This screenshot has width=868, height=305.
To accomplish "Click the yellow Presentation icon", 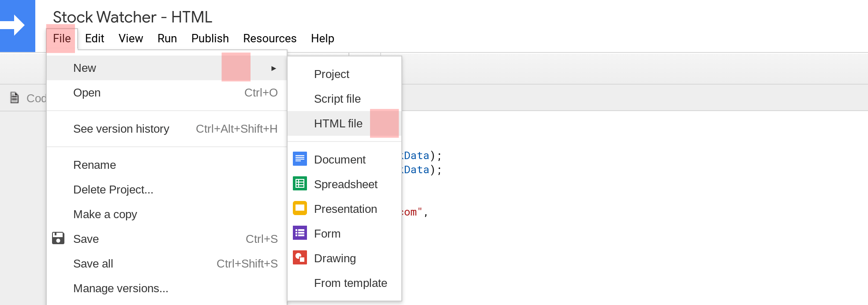I will pyautogui.click(x=300, y=208).
